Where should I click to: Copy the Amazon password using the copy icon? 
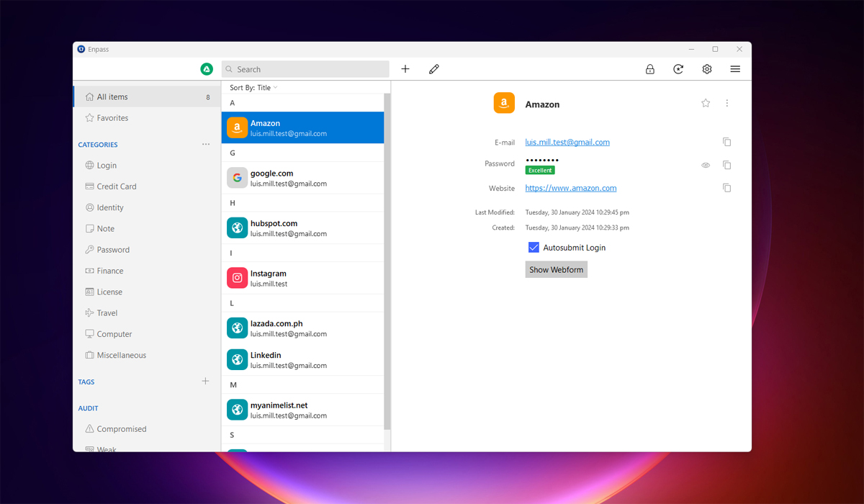pyautogui.click(x=726, y=165)
